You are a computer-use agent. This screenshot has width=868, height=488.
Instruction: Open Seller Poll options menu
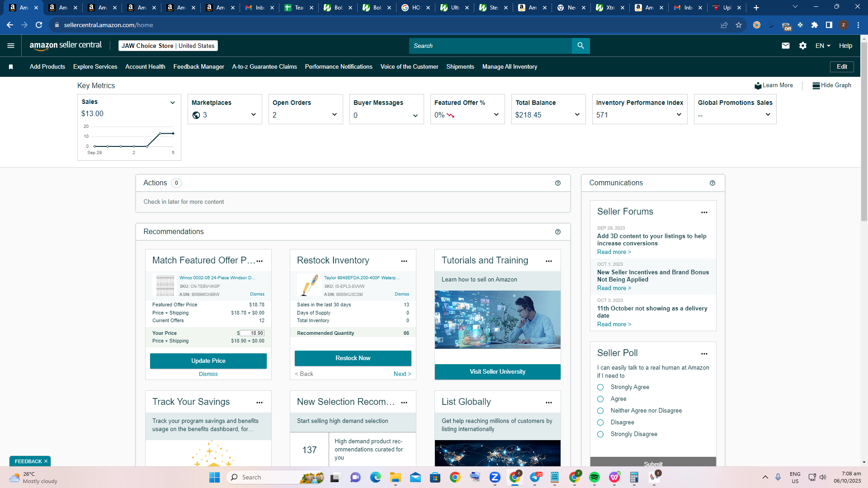pyautogui.click(x=704, y=354)
